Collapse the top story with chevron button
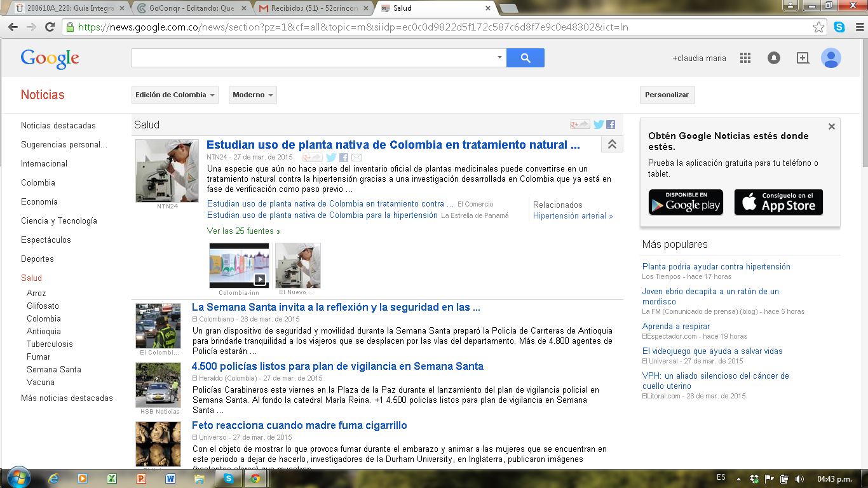This screenshot has width=868, height=488. 612,144
